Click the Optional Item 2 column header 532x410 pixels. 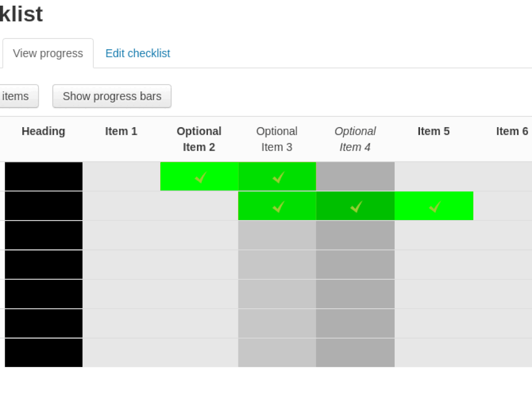pyautogui.click(x=199, y=139)
